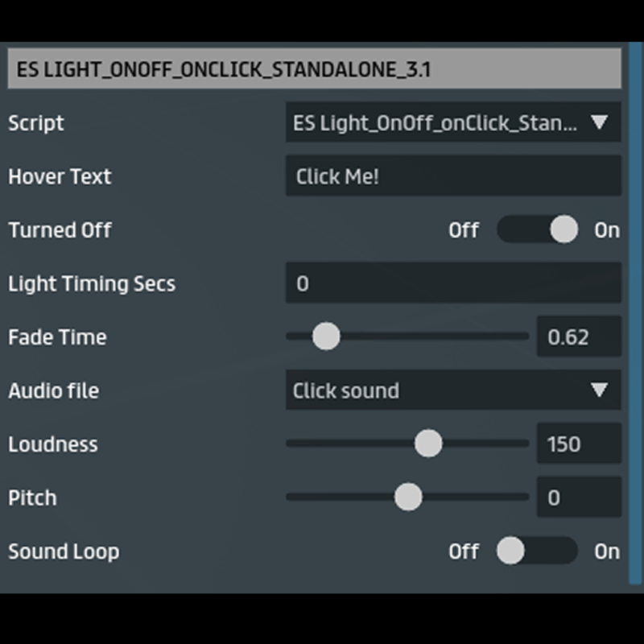644x644 pixels.
Task: Click the ES Light_OnOff_onClick script name box
Action: 435,122
